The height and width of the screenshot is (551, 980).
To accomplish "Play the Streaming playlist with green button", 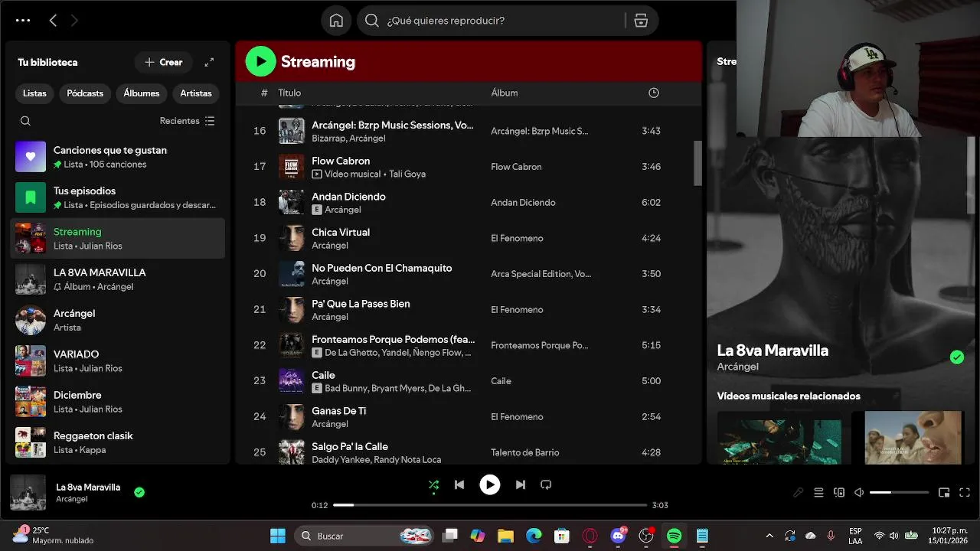I will click(260, 61).
